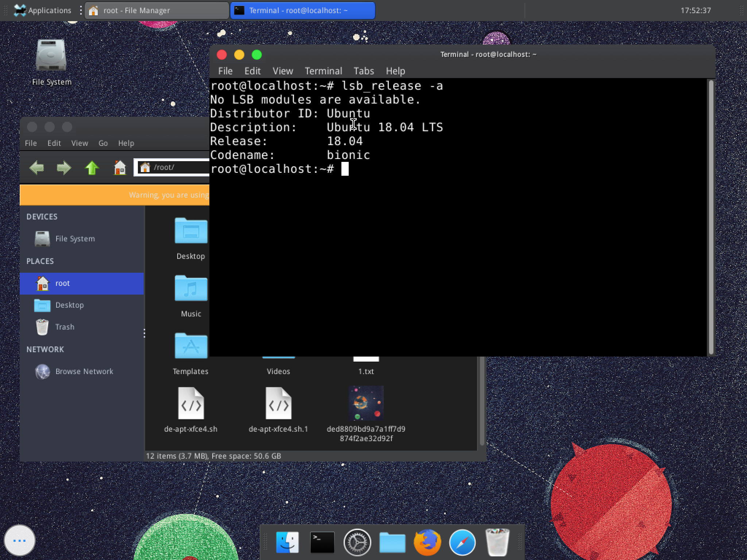Open the terminal File menu

(x=225, y=71)
